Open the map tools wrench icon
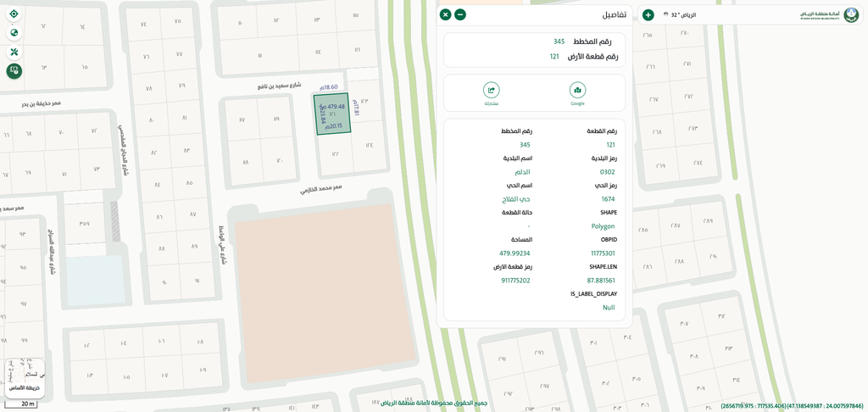 point(14,52)
